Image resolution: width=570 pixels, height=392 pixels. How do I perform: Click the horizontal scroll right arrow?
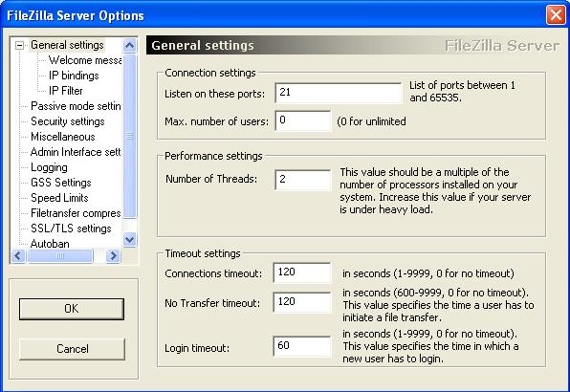point(114,256)
